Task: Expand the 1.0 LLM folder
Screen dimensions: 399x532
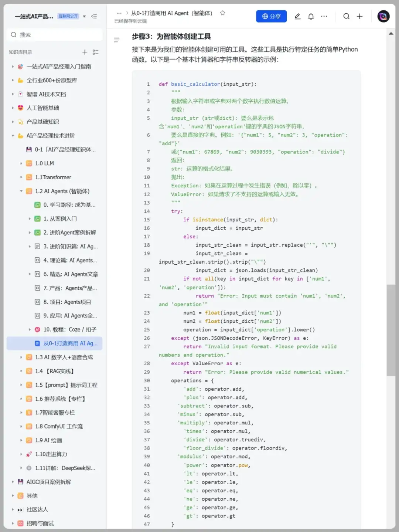Action: pyautogui.click(x=21, y=163)
